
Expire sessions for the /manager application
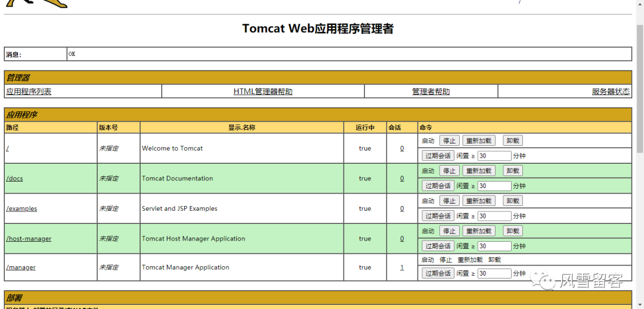point(438,273)
